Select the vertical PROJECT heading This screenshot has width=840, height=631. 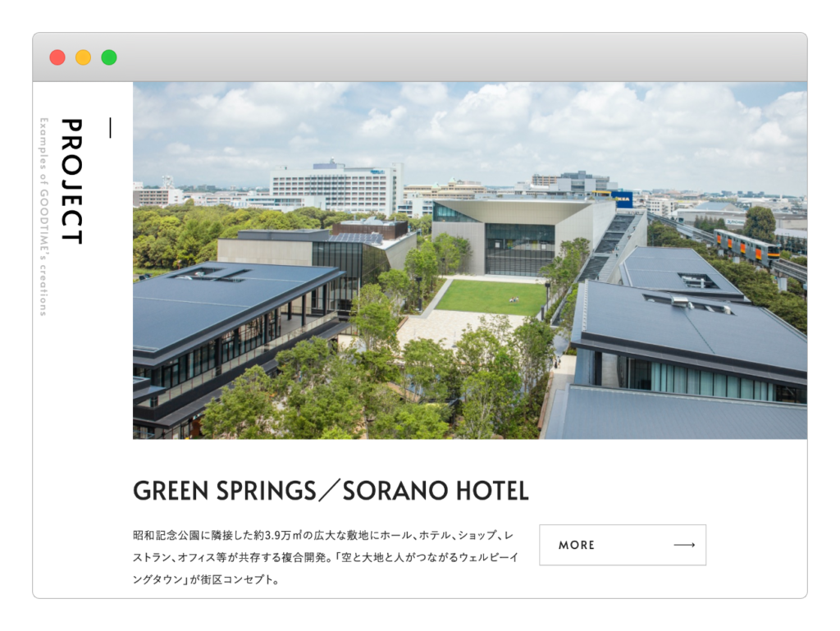72,181
